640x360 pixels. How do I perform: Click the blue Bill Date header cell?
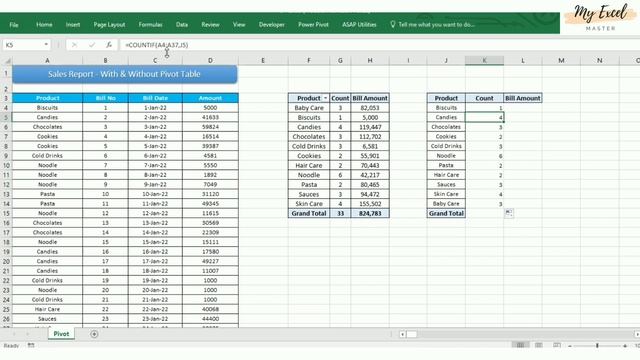click(x=155, y=98)
